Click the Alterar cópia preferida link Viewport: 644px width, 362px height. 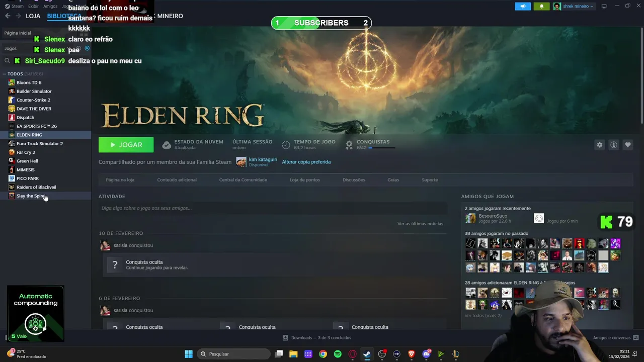click(x=306, y=162)
